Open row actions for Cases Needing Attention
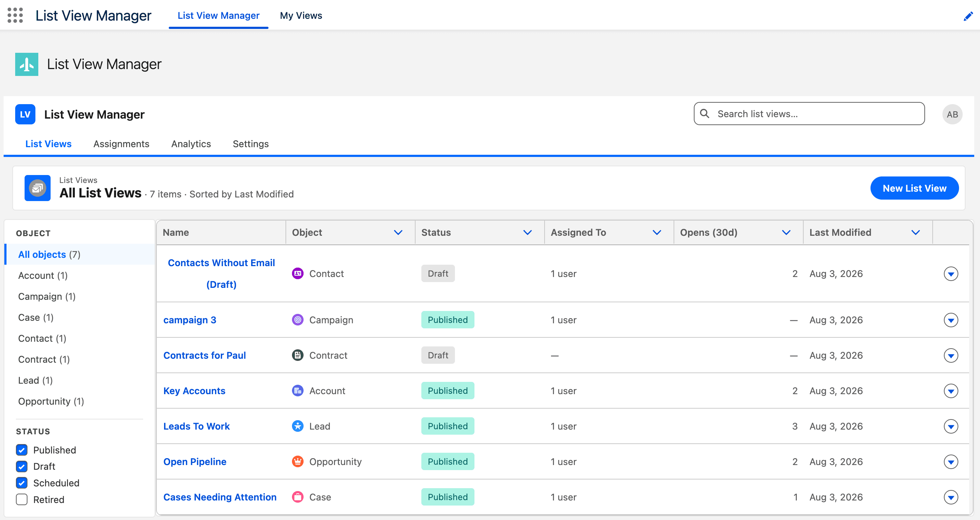Viewport: 980px width, 520px height. click(951, 497)
